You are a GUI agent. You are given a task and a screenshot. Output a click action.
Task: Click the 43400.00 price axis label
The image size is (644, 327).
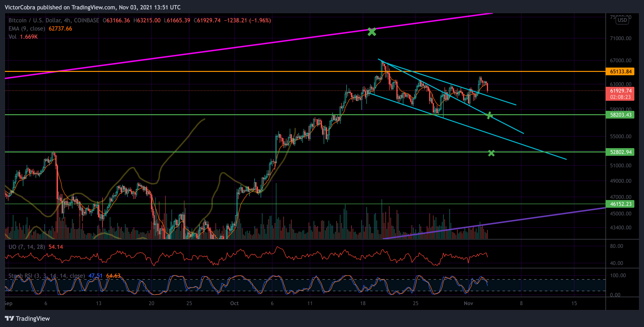pos(620,227)
